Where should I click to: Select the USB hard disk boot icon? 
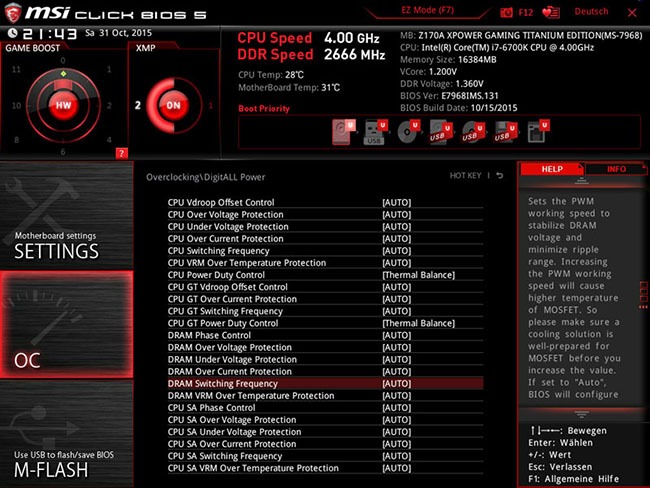(x=440, y=132)
